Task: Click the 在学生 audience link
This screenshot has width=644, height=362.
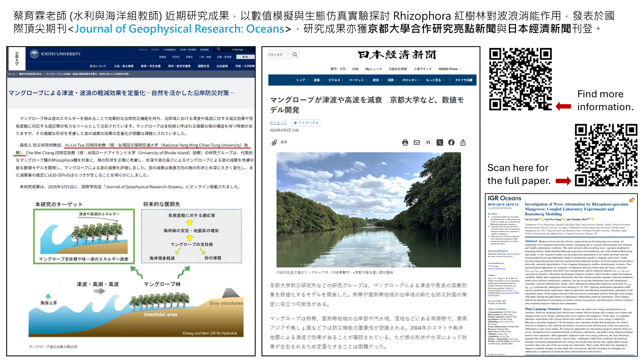Action: [x=176, y=57]
